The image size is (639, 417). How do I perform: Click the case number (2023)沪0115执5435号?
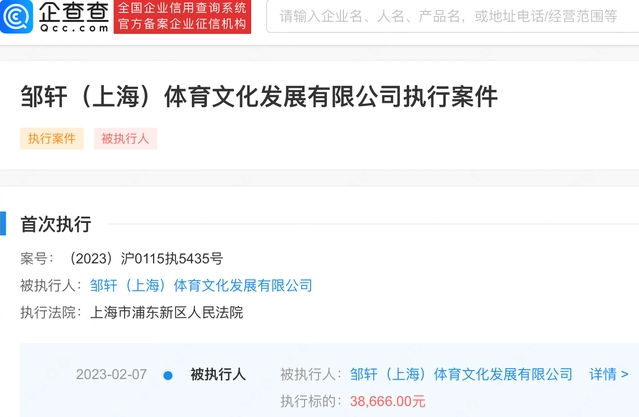(145, 258)
